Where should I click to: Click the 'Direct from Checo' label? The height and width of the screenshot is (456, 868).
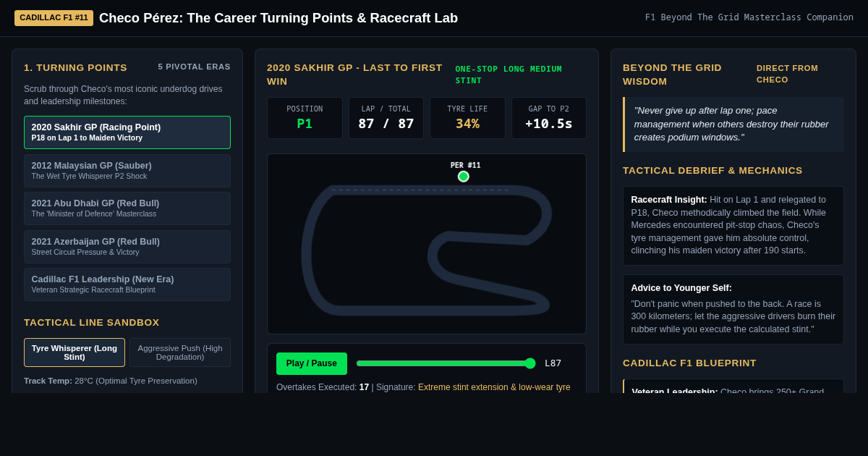[787, 74]
